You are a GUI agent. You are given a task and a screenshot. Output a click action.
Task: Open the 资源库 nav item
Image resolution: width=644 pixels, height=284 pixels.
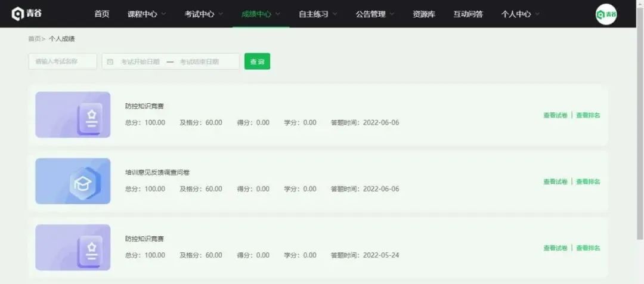[x=424, y=14]
